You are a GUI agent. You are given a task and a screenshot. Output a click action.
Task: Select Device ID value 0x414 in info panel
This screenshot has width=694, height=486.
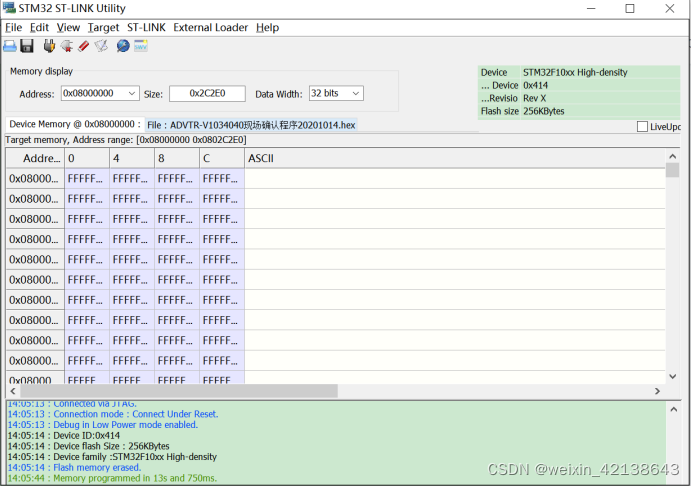pyautogui.click(x=536, y=85)
